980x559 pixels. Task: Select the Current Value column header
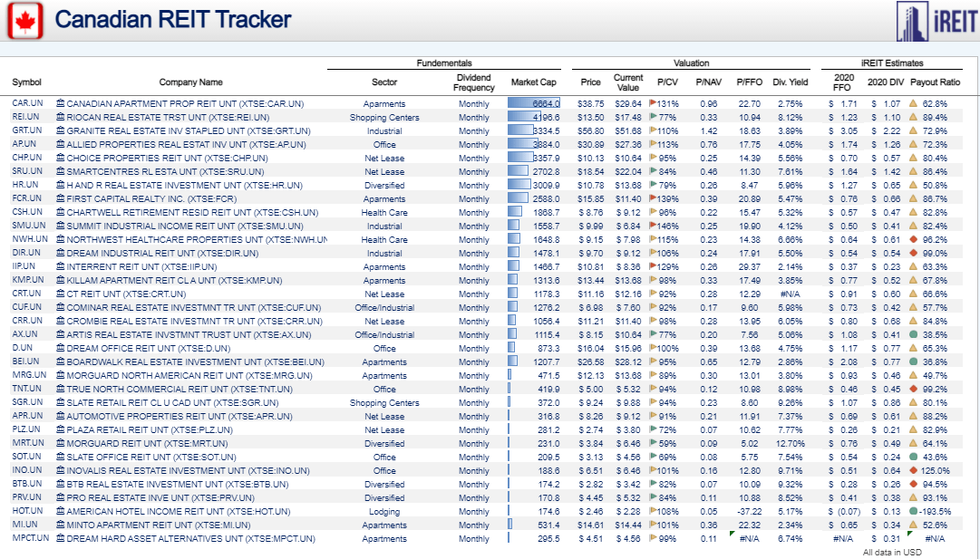click(x=628, y=82)
